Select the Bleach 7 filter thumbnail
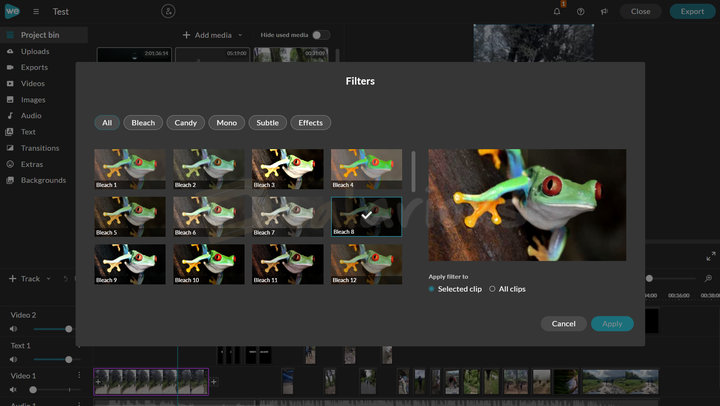 click(287, 217)
